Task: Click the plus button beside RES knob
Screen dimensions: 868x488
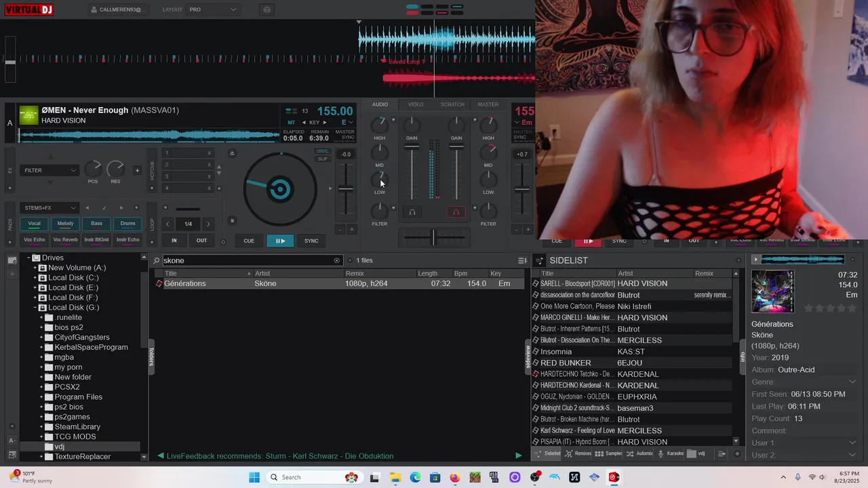Action: [137, 170]
